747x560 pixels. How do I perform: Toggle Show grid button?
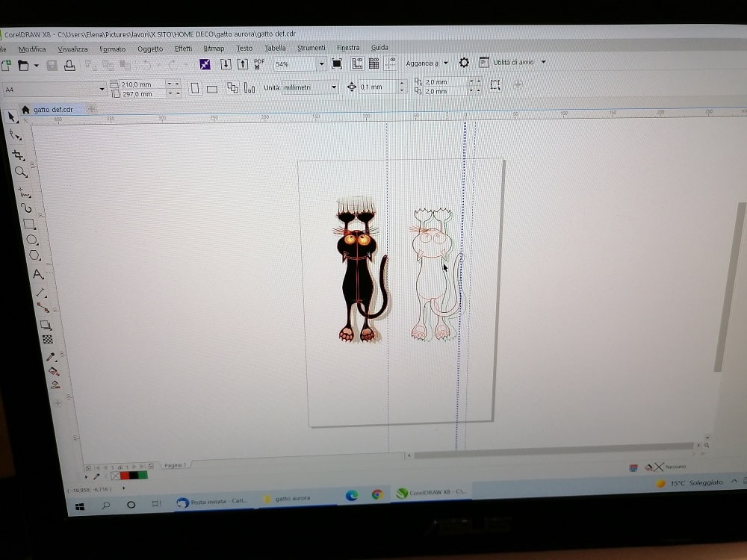point(374,63)
